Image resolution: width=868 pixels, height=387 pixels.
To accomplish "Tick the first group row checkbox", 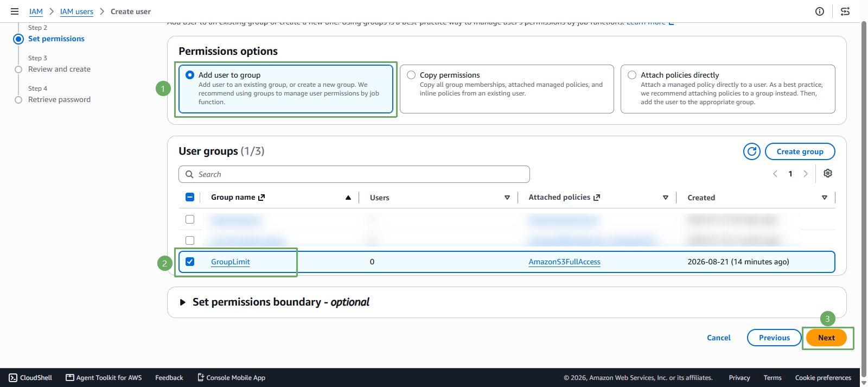I will pos(190,219).
